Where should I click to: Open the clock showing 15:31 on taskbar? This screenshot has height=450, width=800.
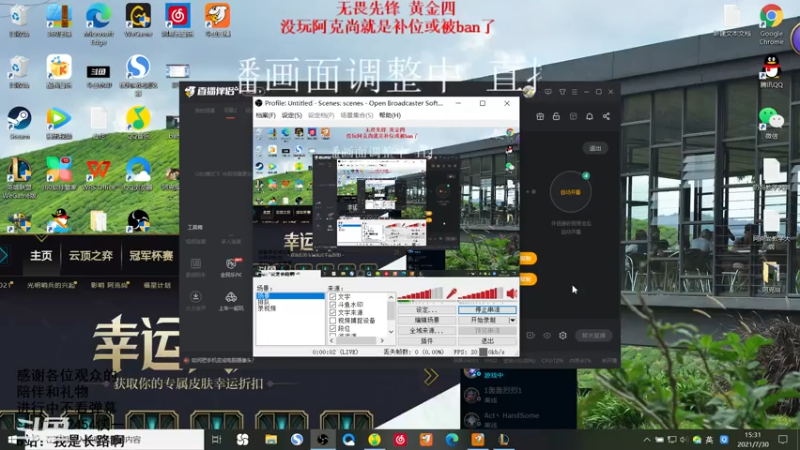tap(753, 439)
